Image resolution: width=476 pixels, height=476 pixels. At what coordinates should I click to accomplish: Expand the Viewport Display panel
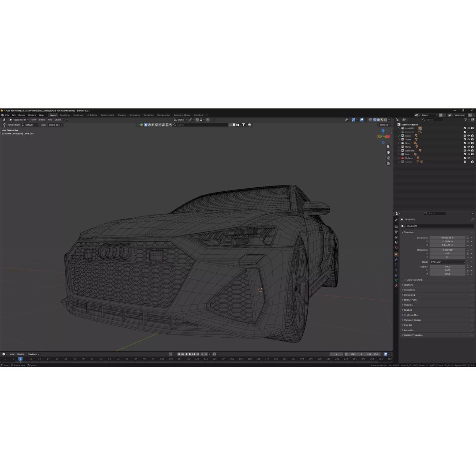click(411, 320)
